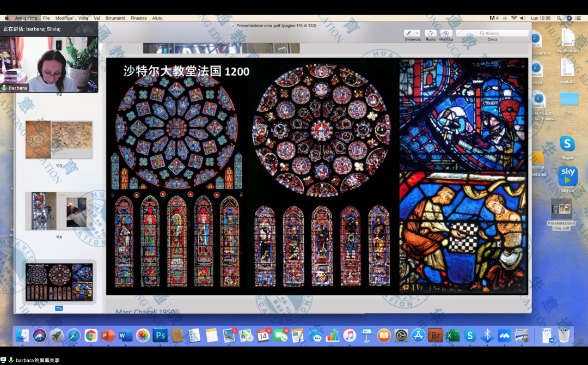Open Skype from the Dock
The height and width of the screenshot is (365, 588).
[x=470, y=336]
